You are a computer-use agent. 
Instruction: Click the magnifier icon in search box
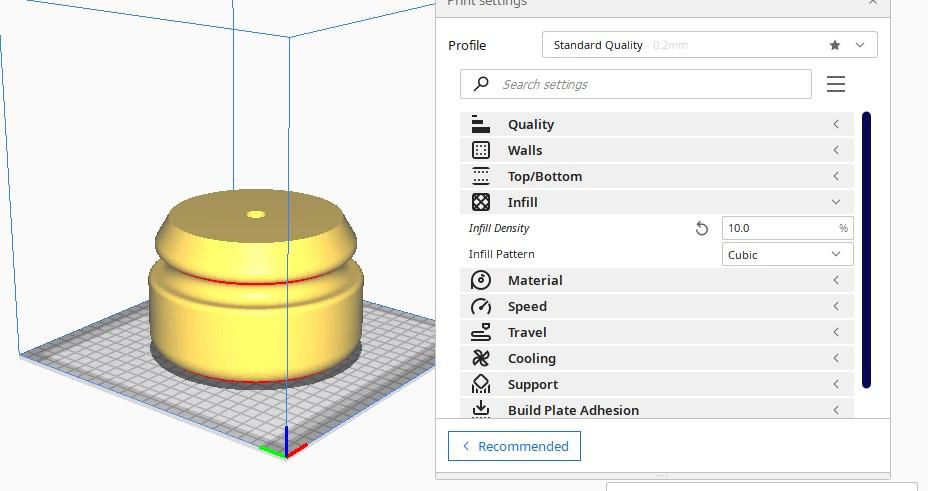click(x=481, y=84)
